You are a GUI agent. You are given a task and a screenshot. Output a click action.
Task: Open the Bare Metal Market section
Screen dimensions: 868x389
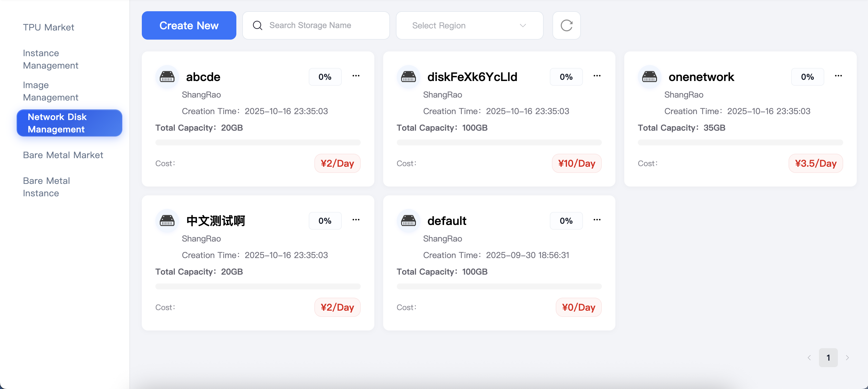click(63, 155)
